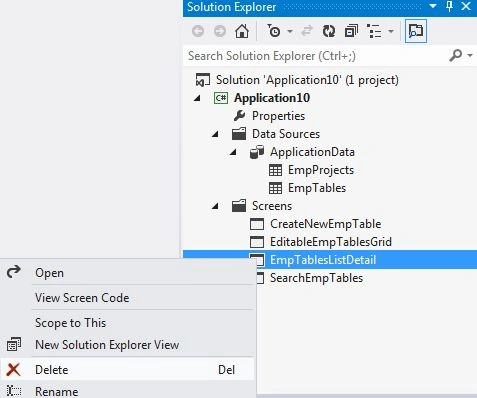Toggle the Preview Selected Items button
The height and width of the screenshot is (398, 477).
[416, 31]
